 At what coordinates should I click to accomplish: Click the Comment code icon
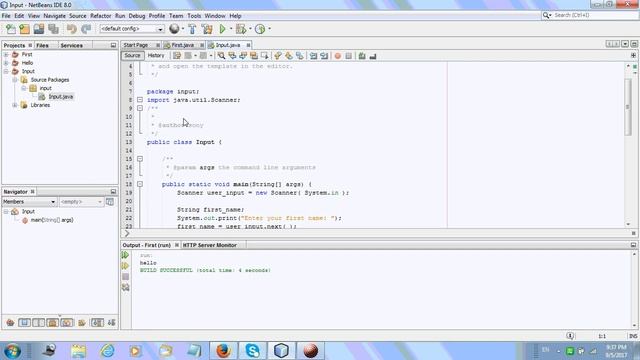[x=362, y=56]
